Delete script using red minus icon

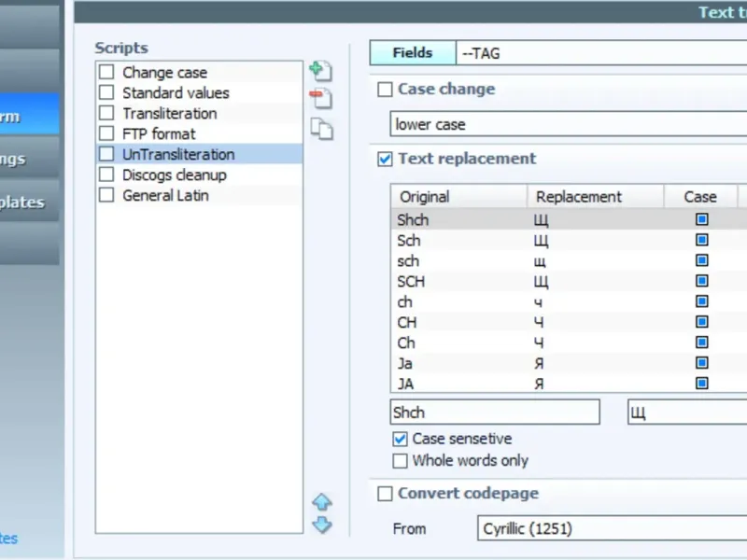point(321,99)
